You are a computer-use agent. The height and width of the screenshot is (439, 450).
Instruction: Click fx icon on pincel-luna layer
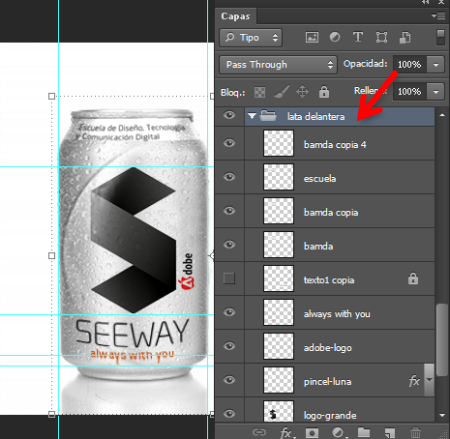pos(414,380)
